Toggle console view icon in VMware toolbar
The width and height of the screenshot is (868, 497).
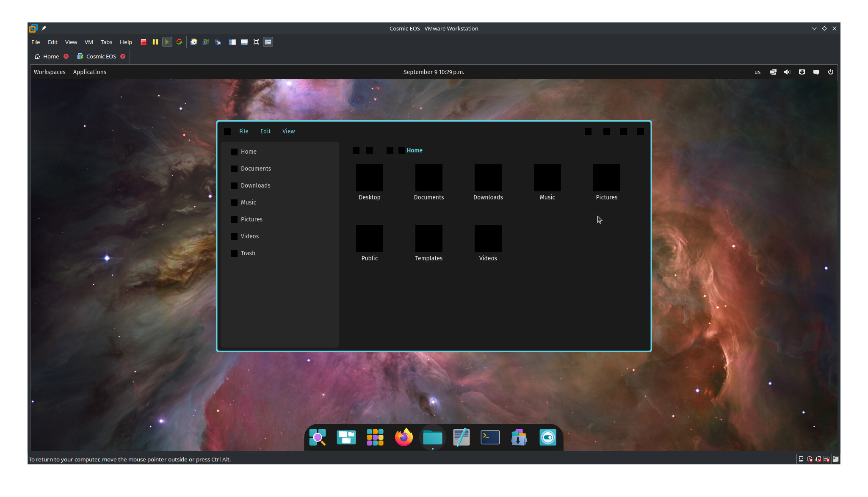[268, 42]
